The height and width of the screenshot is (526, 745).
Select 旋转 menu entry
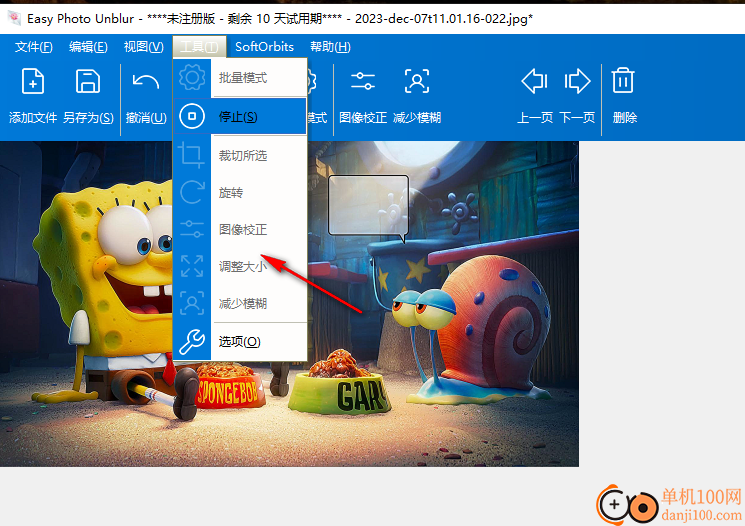coord(240,192)
